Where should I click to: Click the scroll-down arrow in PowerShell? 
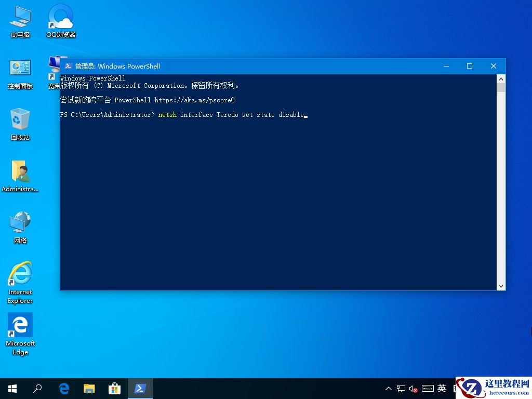click(x=500, y=286)
